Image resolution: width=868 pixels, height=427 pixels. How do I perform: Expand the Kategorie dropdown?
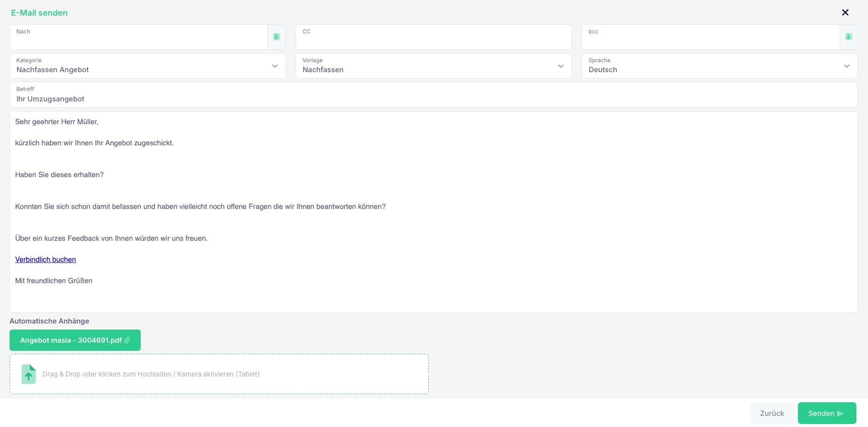pos(148,66)
